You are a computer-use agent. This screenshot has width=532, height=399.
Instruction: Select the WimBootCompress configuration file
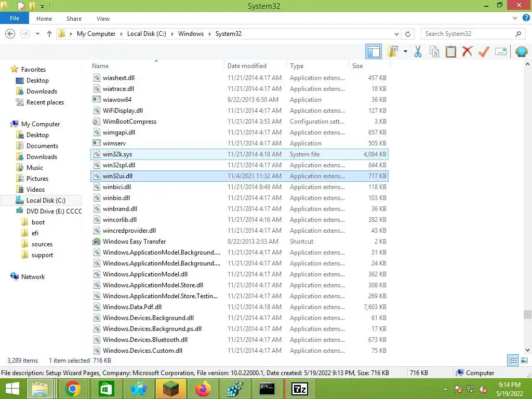(x=239, y=122)
